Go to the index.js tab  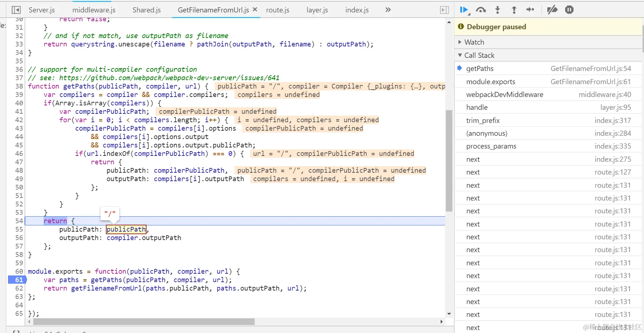click(357, 10)
